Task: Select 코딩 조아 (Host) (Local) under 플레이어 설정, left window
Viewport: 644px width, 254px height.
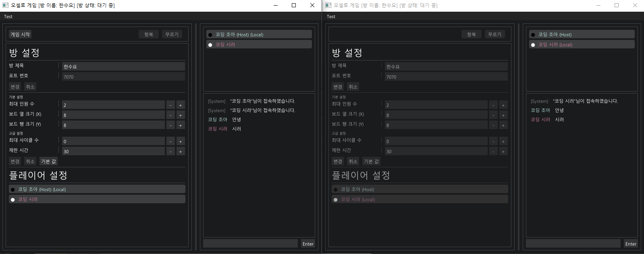Action: [97, 189]
